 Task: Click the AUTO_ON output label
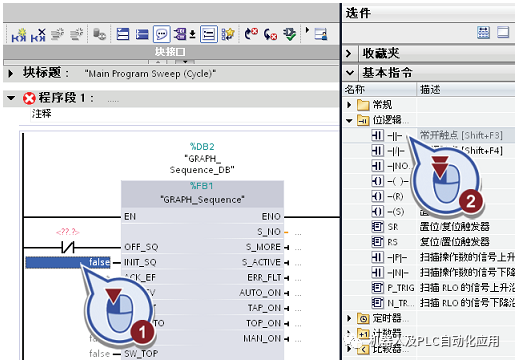click(260, 293)
